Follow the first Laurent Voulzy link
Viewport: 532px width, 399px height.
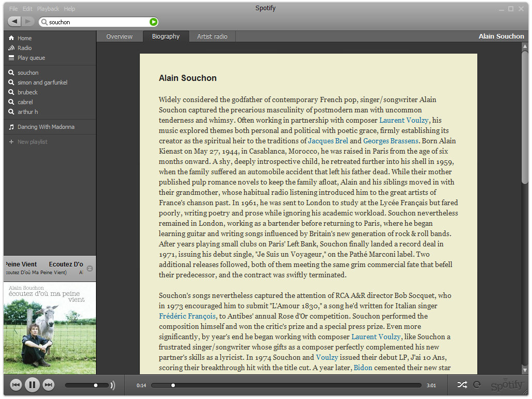pos(404,120)
